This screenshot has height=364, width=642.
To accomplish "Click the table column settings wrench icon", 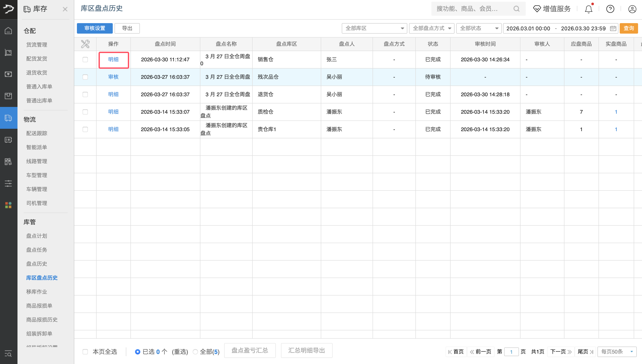I will [x=85, y=44].
